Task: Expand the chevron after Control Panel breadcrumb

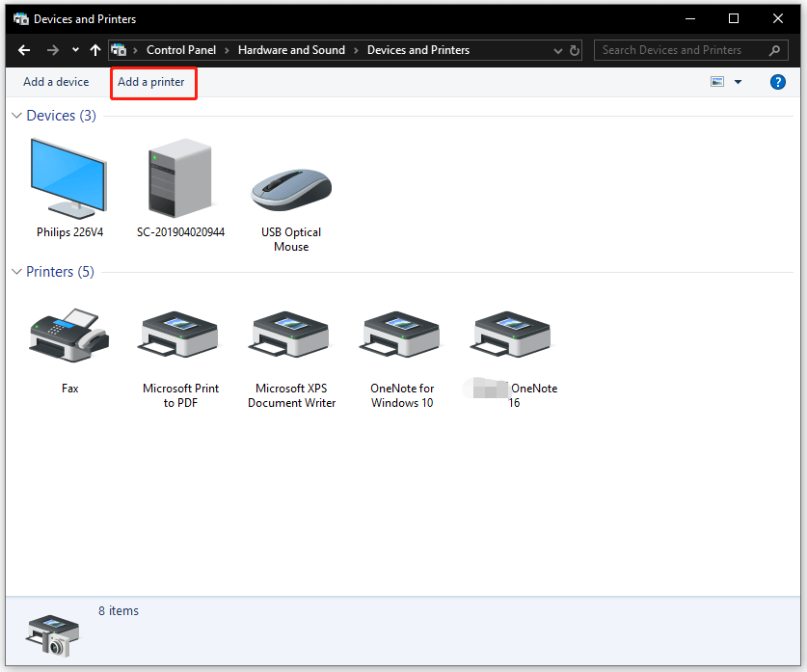Action: coord(227,50)
